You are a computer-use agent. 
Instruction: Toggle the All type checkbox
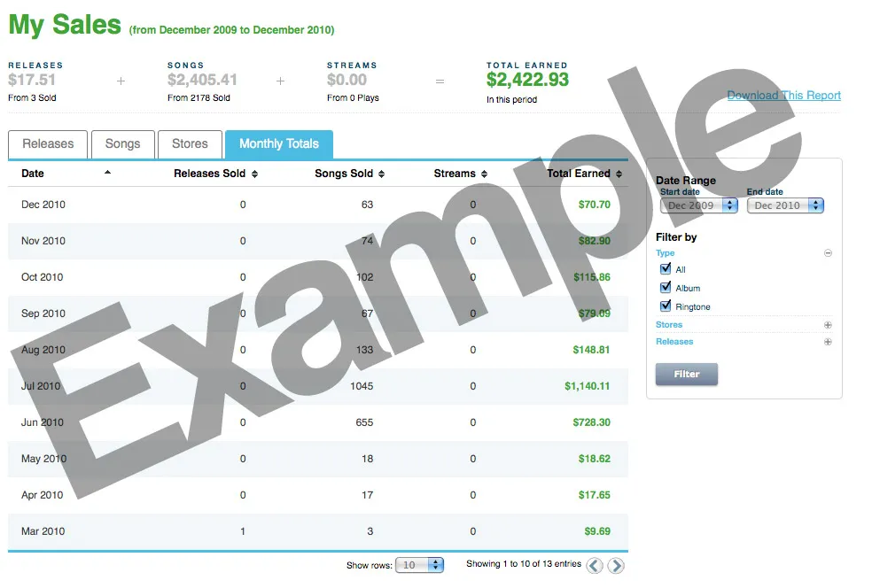coord(666,269)
